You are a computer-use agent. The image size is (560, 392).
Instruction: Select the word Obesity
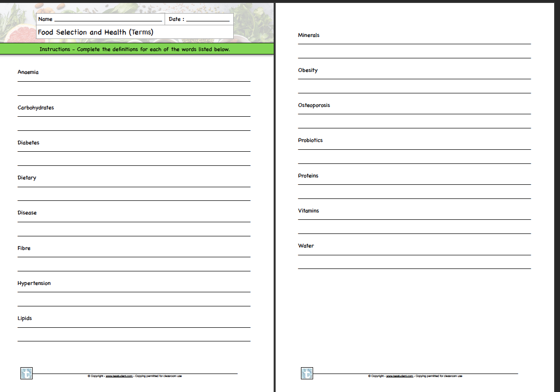pyautogui.click(x=308, y=70)
